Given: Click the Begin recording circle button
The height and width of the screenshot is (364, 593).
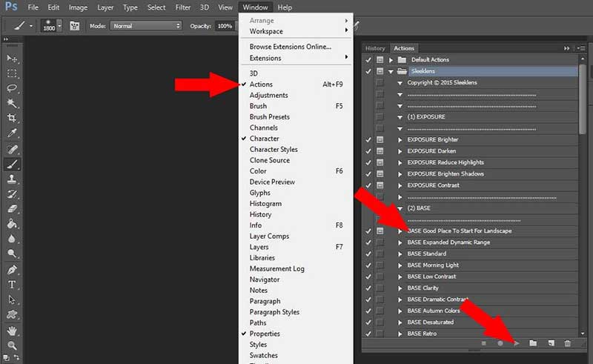Looking at the screenshot, I should (500, 343).
